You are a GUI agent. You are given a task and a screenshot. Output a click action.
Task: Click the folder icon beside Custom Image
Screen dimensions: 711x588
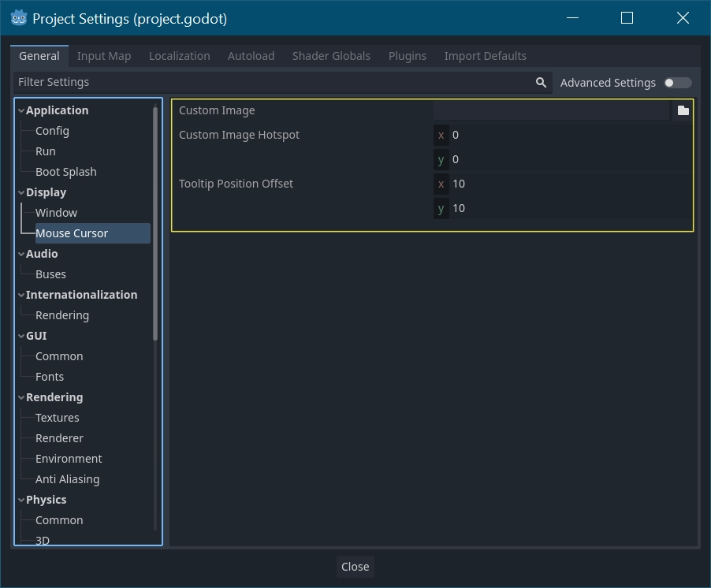point(683,110)
